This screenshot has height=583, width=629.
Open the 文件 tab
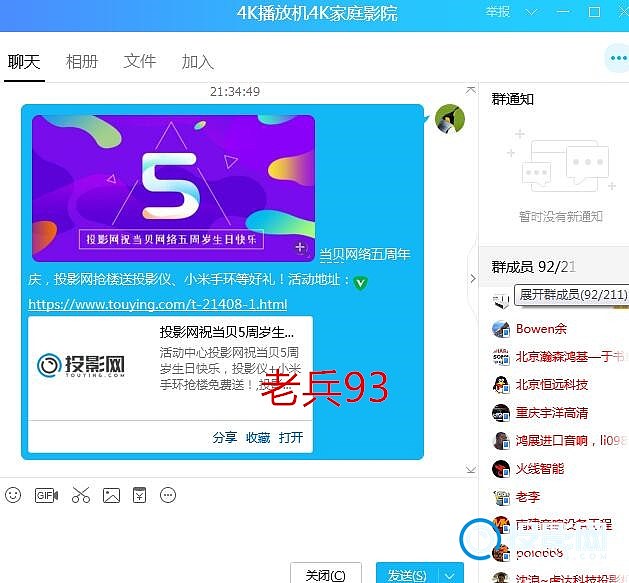tap(140, 61)
